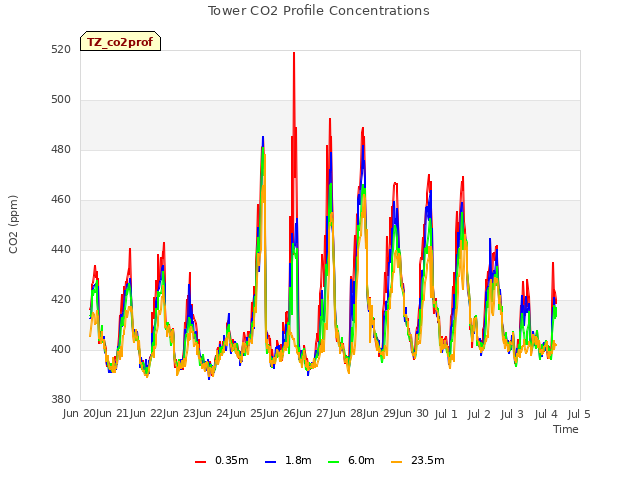Screen dimensions: 640x480
Task: Click the orange 23.5m legend swatch
Action: click(396, 462)
